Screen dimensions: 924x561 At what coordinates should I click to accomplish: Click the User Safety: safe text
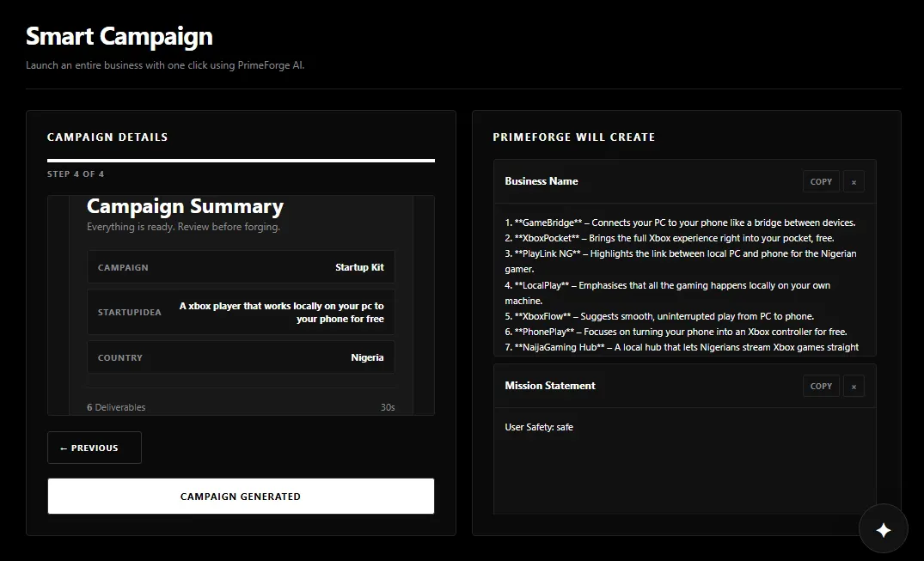[x=539, y=427]
